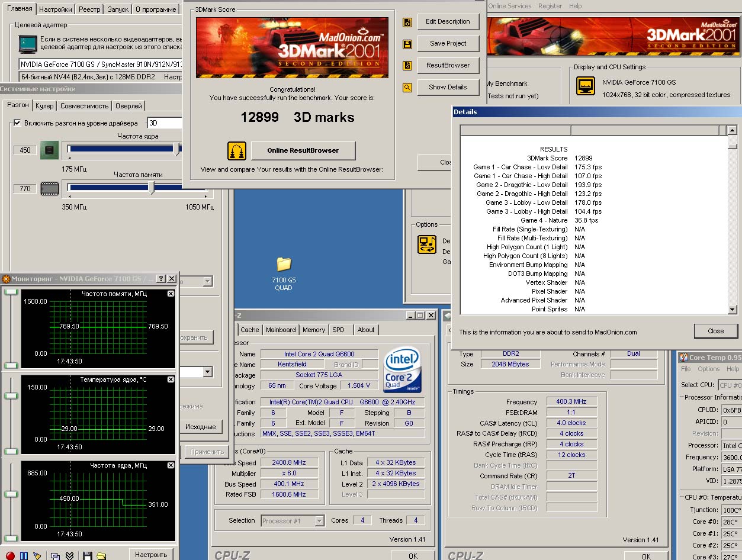Close the memory clock graph (Частота памяти)
742x560 pixels.
(171, 294)
